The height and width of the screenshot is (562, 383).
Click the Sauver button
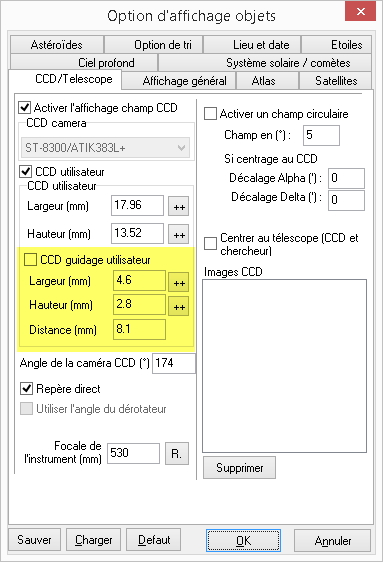[34, 540]
